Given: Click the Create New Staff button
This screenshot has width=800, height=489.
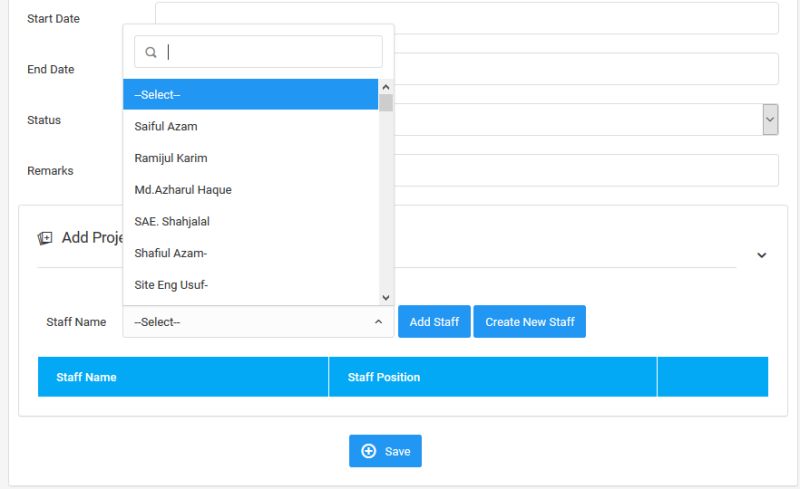Looking at the screenshot, I should coord(530,322).
